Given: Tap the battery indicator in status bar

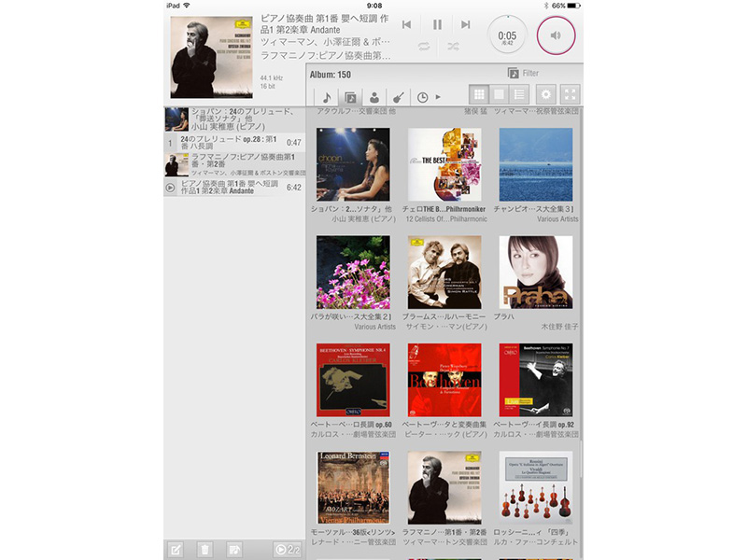Looking at the screenshot, I should pos(573,6).
